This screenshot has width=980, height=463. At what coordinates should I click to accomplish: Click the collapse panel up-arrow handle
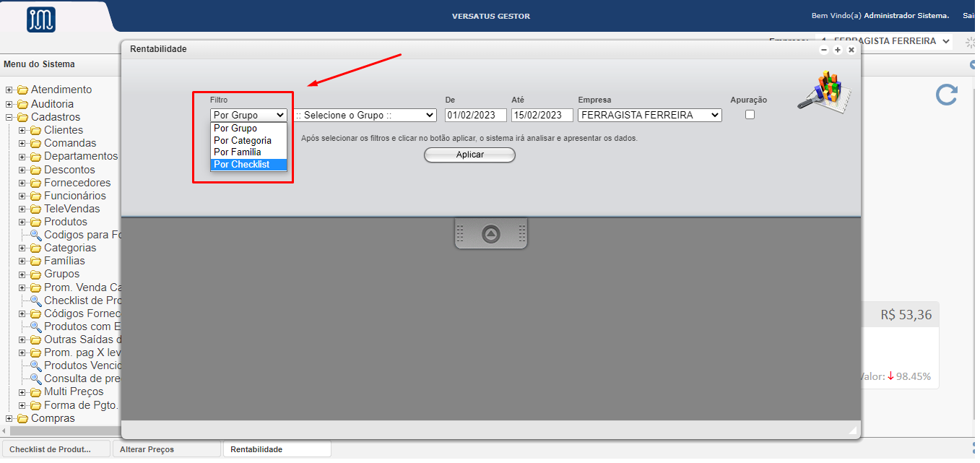pos(491,234)
